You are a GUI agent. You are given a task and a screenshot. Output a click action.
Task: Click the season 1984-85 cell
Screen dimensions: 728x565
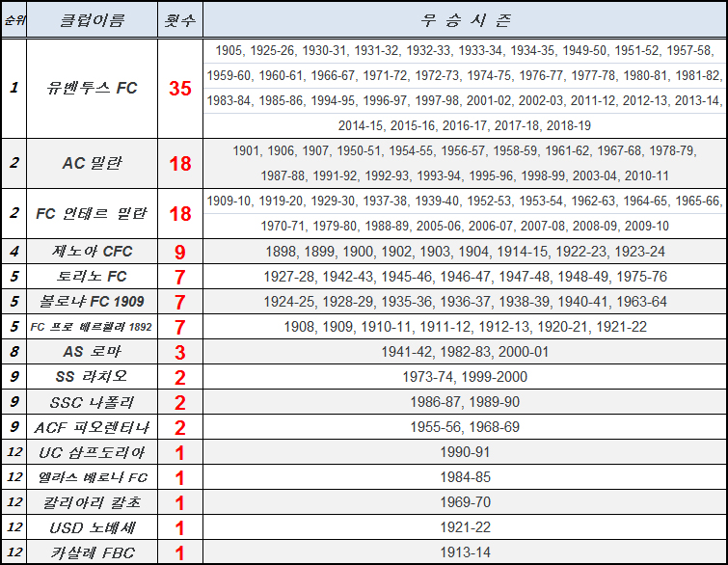465,477
